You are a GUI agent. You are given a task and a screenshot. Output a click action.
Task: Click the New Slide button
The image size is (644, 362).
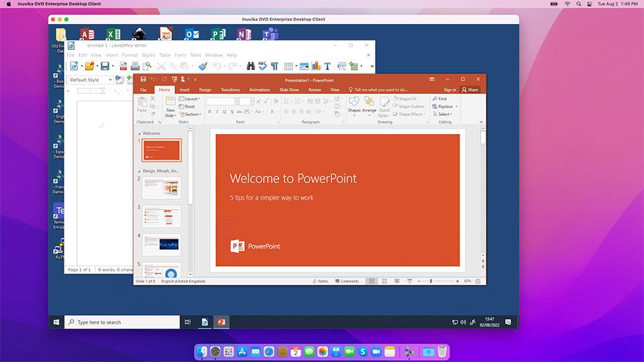point(170,107)
